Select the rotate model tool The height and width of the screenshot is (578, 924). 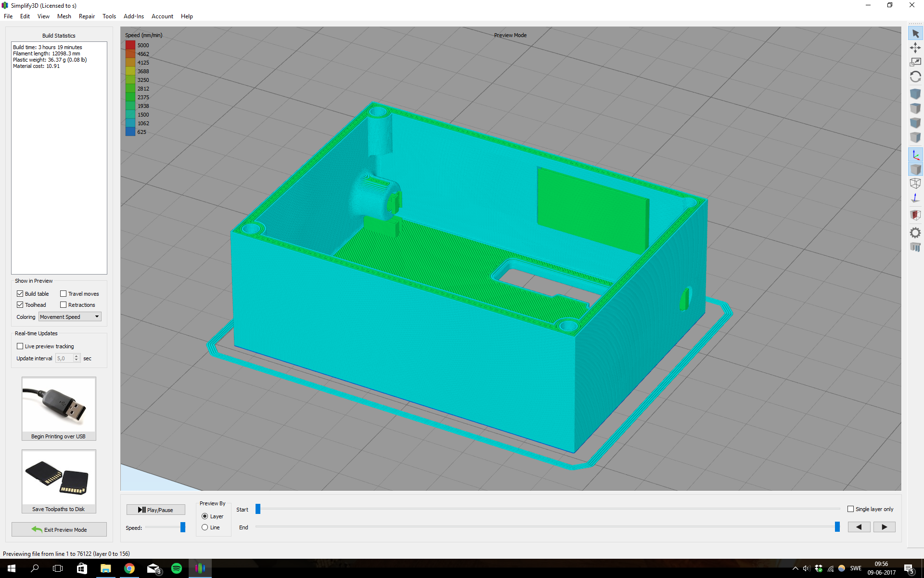[915, 77]
